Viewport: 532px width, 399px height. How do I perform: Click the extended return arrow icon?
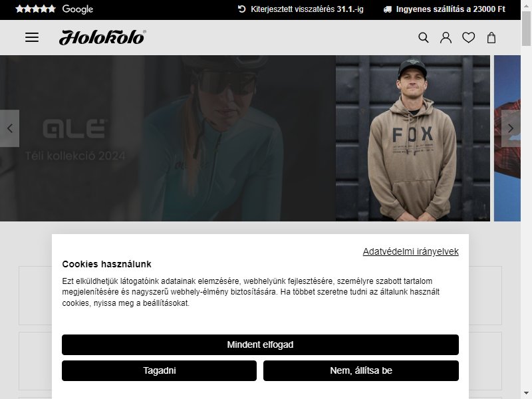coord(241,9)
